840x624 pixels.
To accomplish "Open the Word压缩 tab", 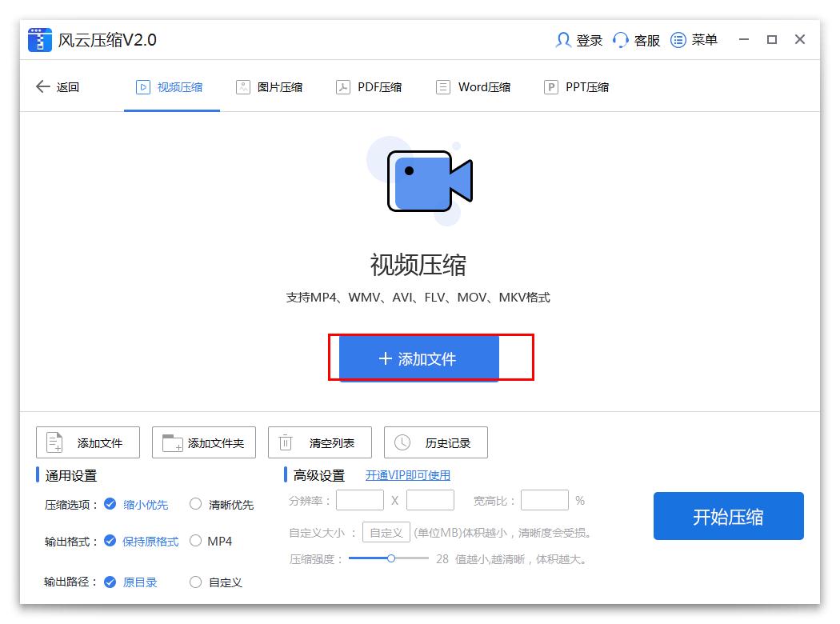I will tap(474, 87).
